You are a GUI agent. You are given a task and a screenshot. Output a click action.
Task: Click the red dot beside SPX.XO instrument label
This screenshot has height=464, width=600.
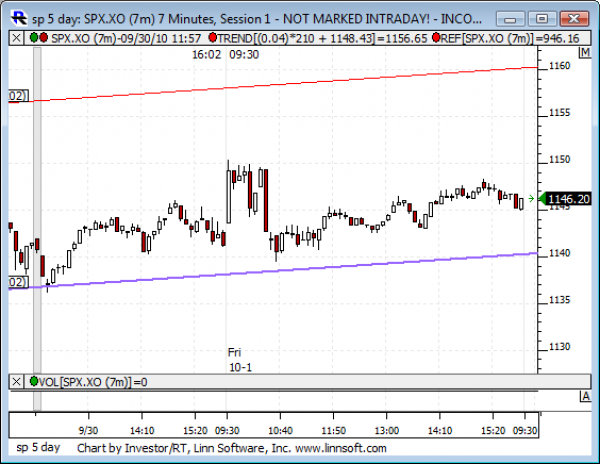pos(44,37)
